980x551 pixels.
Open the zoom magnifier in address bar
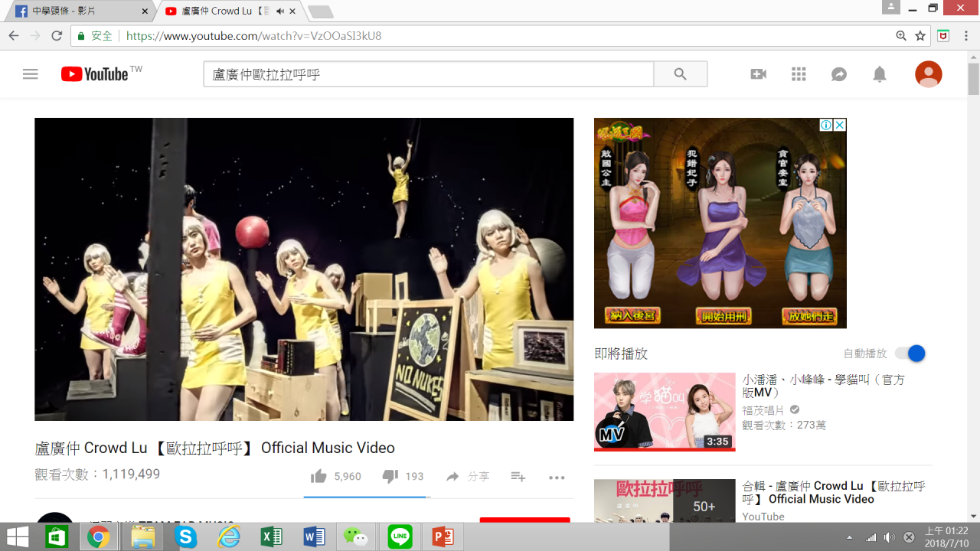[902, 36]
